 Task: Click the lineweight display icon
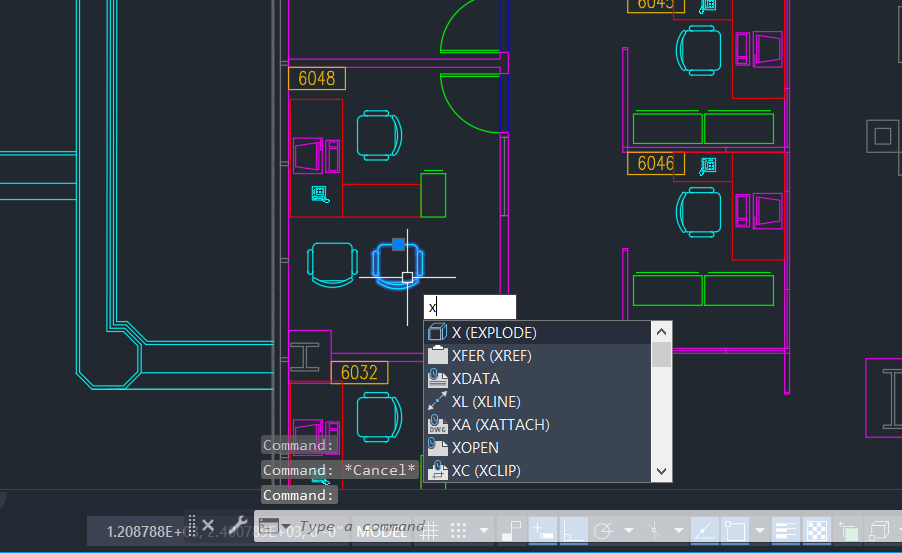pos(786,530)
